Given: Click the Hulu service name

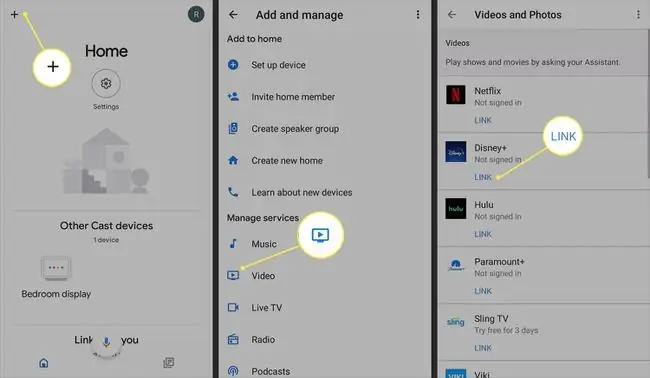Looking at the screenshot, I should pos(484,205).
